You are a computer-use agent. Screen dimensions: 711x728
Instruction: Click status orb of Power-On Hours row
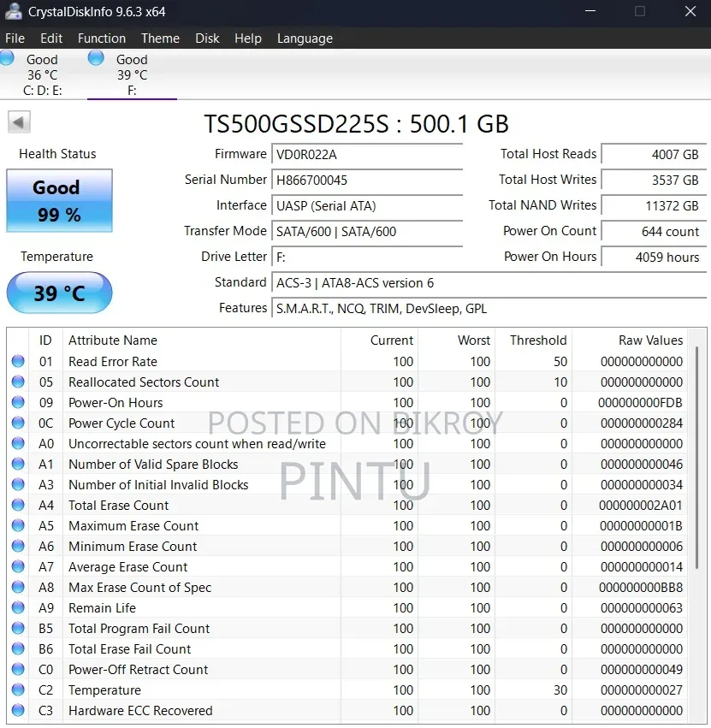pos(18,402)
